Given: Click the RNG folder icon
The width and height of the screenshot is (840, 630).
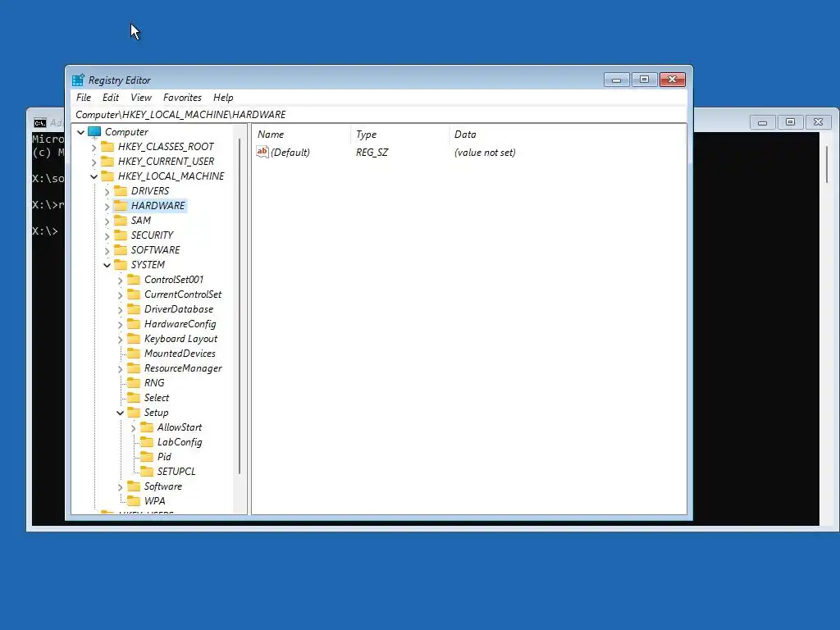Looking at the screenshot, I should [x=134, y=382].
